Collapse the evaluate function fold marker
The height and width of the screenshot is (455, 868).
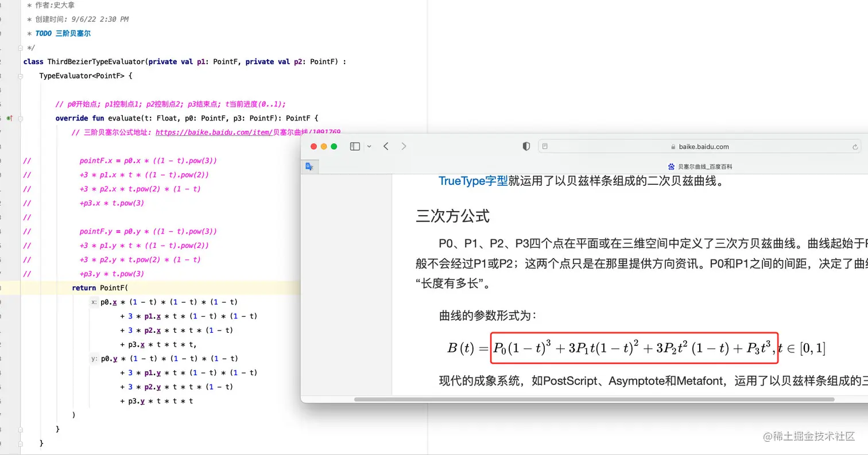(x=21, y=118)
